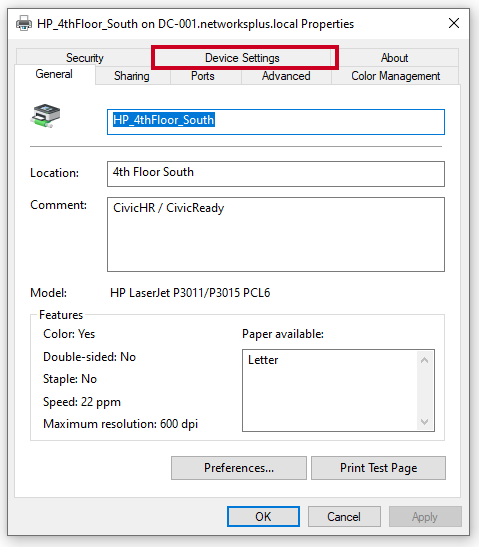This screenshot has height=547, width=479.
Task: Click the model text HP LaserJet P3011/P3015 PCL6
Action: pos(190,293)
